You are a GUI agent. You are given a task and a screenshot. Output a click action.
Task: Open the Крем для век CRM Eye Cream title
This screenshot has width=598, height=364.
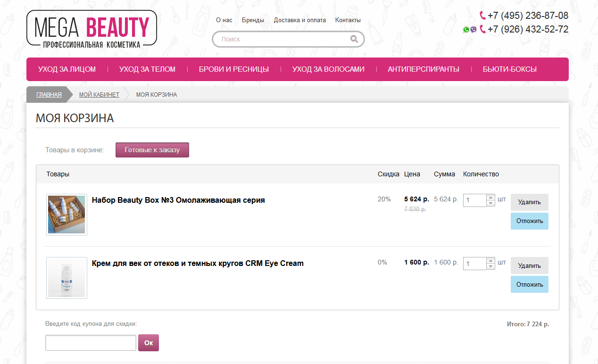(198, 263)
